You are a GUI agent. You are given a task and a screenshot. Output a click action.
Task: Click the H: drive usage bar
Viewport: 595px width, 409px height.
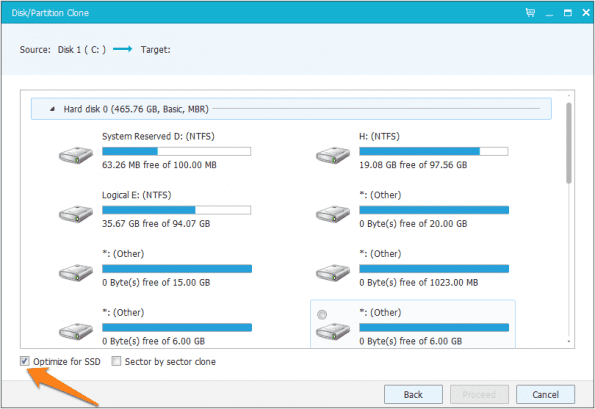click(434, 151)
